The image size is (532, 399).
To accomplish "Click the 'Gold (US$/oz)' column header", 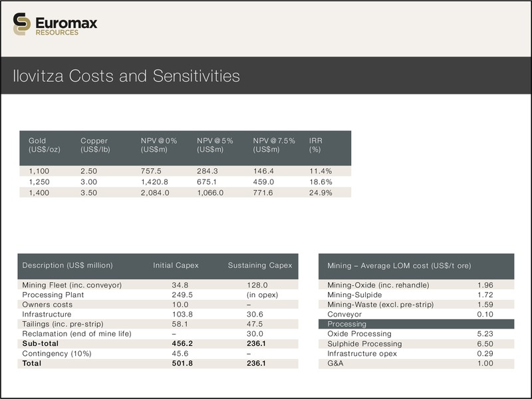I will click(x=45, y=145).
